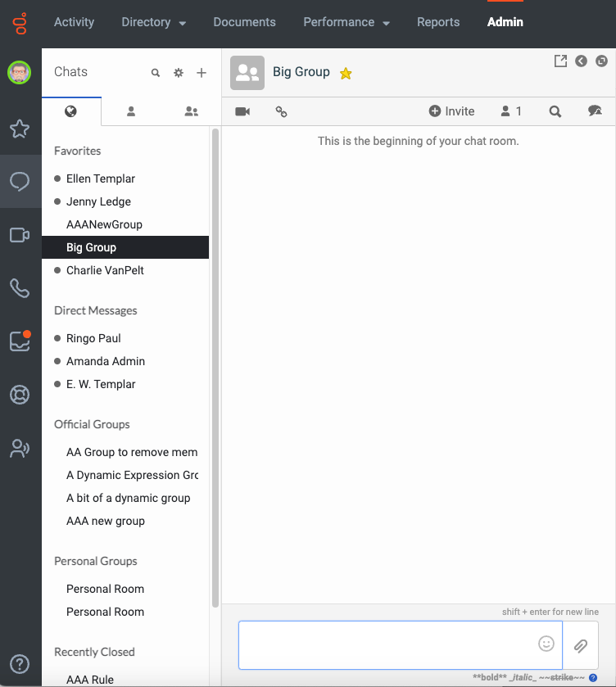Open the Reports menu
This screenshot has width=616, height=687.
pos(438,22)
